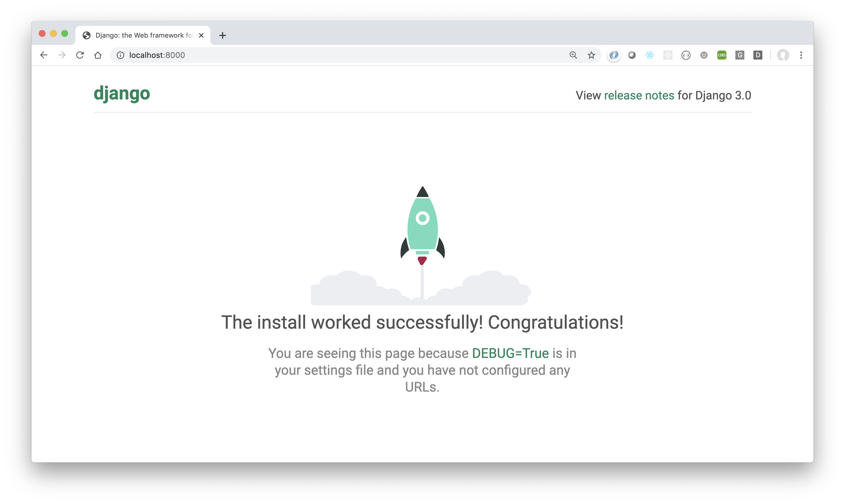Image resolution: width=845 pixels, height=504 pixels.
Task: Navigate back to the previous page
Action: 44,55
